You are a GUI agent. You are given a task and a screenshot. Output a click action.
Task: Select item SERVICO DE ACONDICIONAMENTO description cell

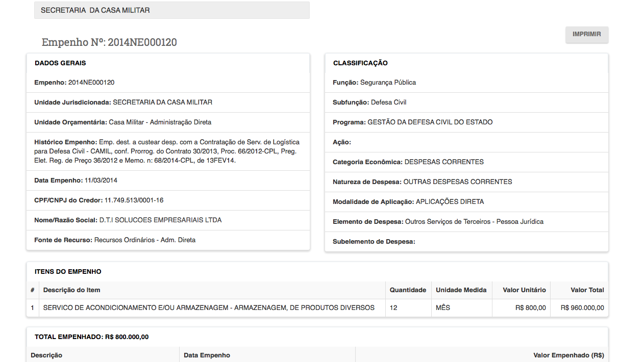click(212, 308)
